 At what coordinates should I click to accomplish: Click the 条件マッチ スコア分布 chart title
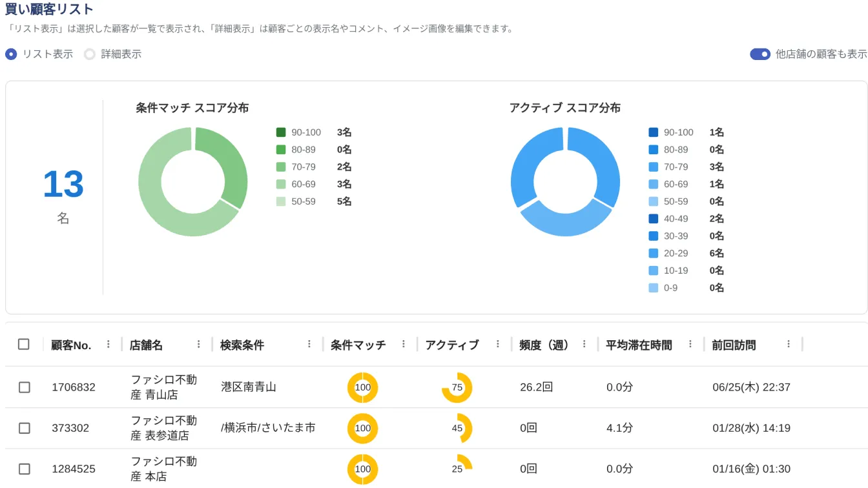pyautogui.click(x=192, y=108)
